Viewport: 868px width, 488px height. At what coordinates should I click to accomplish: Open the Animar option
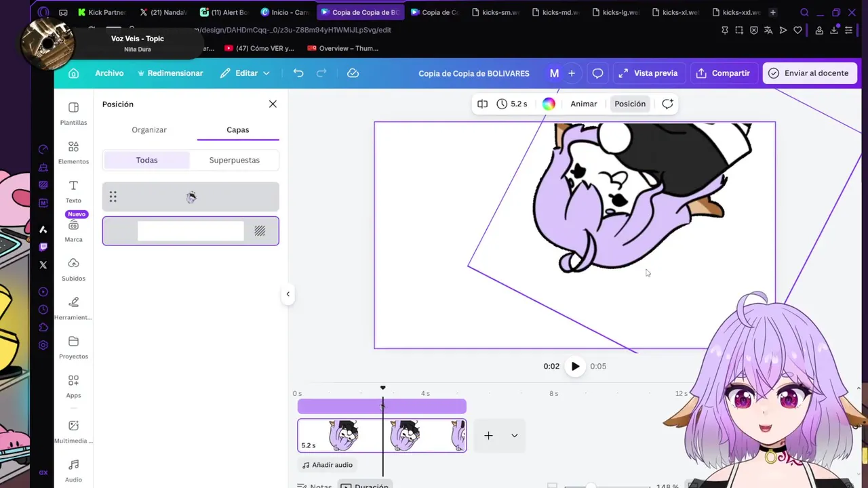coord(584,104)
